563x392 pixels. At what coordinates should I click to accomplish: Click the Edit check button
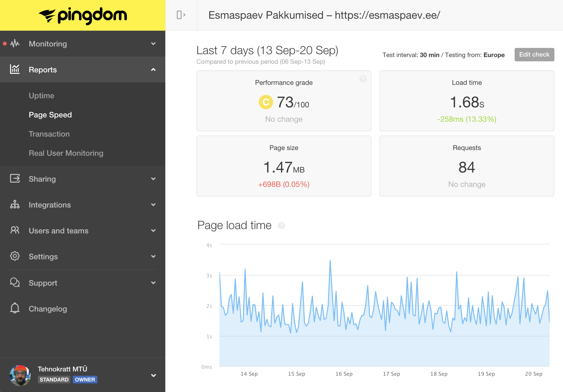tap(534, 54)
